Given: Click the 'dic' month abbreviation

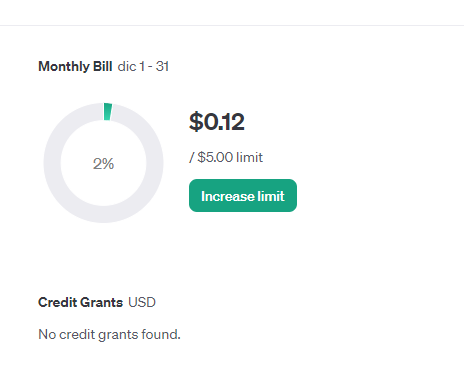Looking at the screenshot, I should coord(127,66).
